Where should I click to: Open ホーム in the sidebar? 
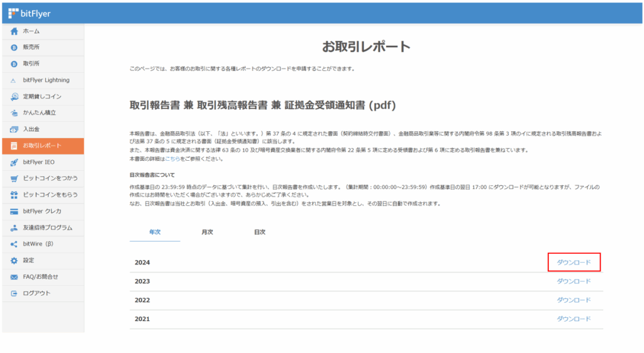tap(43, 31)
